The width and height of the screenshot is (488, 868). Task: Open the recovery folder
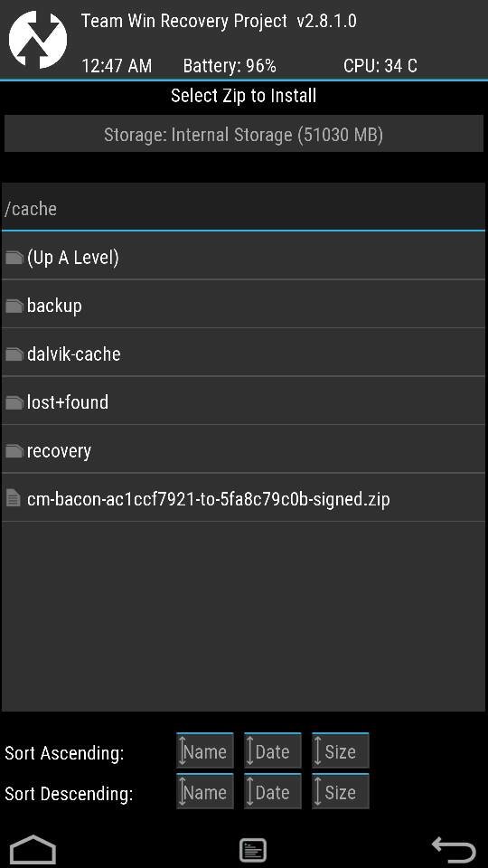tap(243, 450)
